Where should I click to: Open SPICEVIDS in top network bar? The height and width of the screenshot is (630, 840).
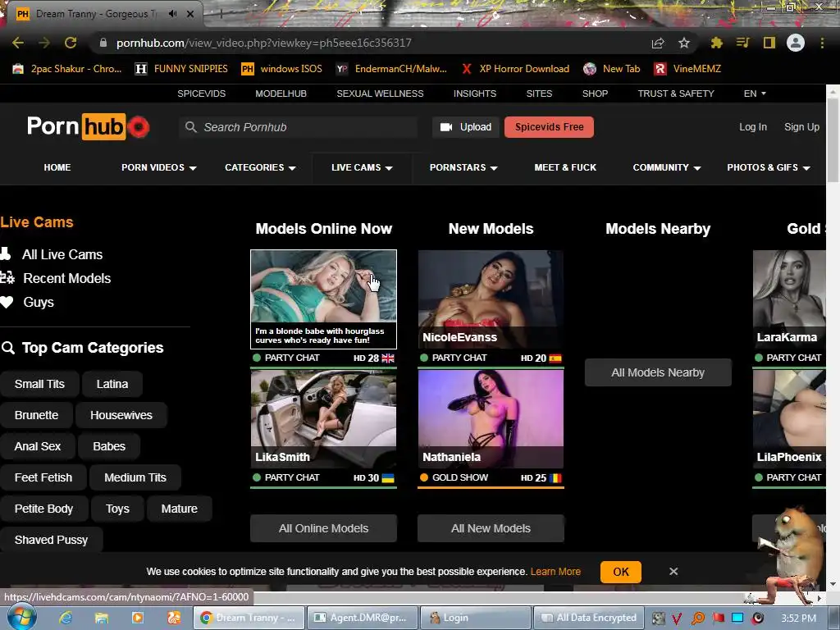202,94
